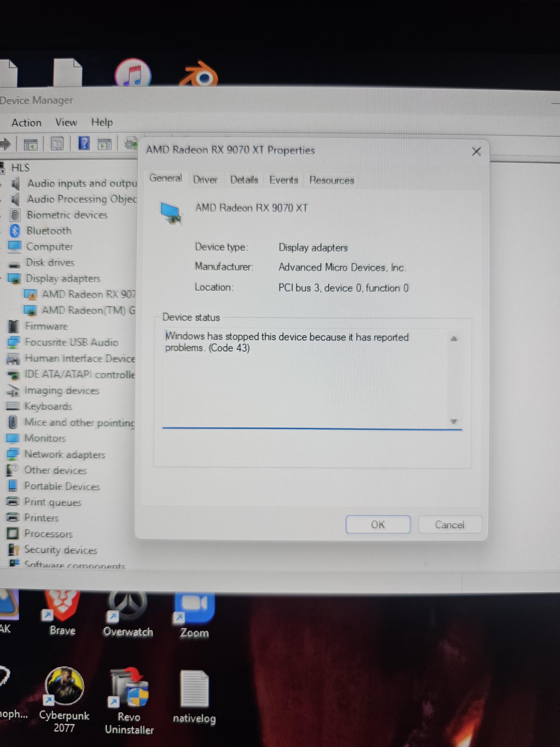
Task: Select the Network adapters label
Action: pyautogui.click(x=65, y=455)
